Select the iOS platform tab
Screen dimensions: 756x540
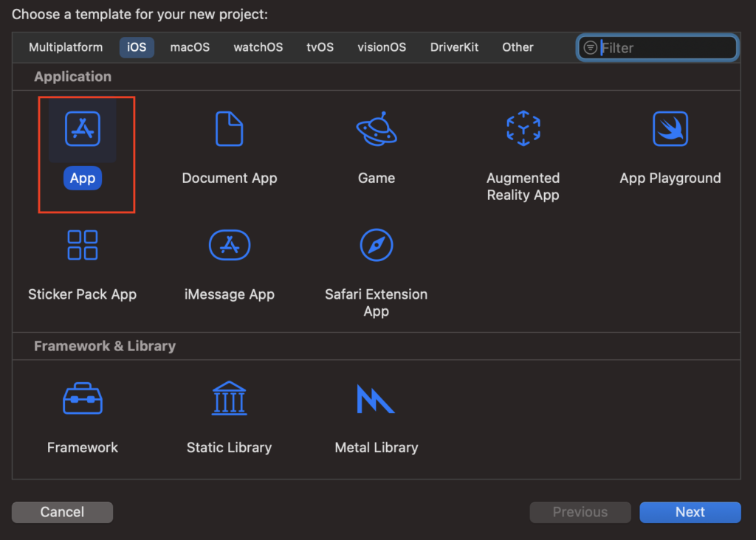click(x=137, y=47)
